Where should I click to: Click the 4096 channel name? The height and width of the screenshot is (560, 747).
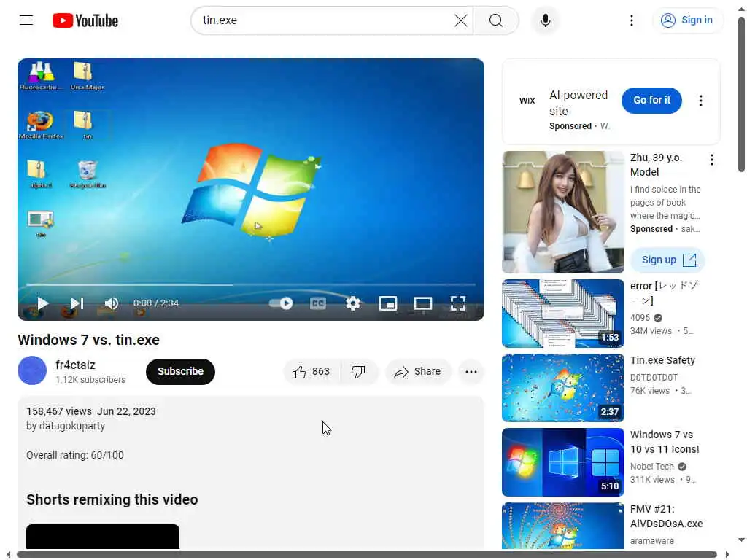pyautogui.click(x=640, y=318)
